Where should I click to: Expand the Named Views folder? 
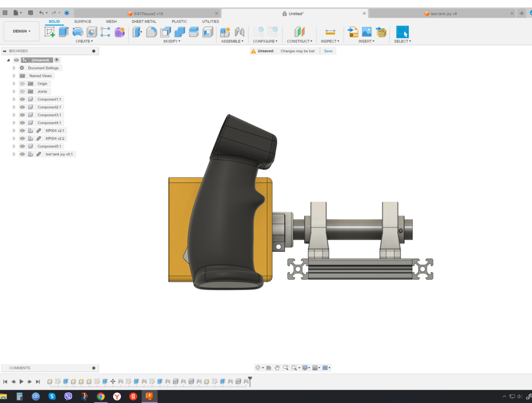pyautogui.click(x=14, y=76)
